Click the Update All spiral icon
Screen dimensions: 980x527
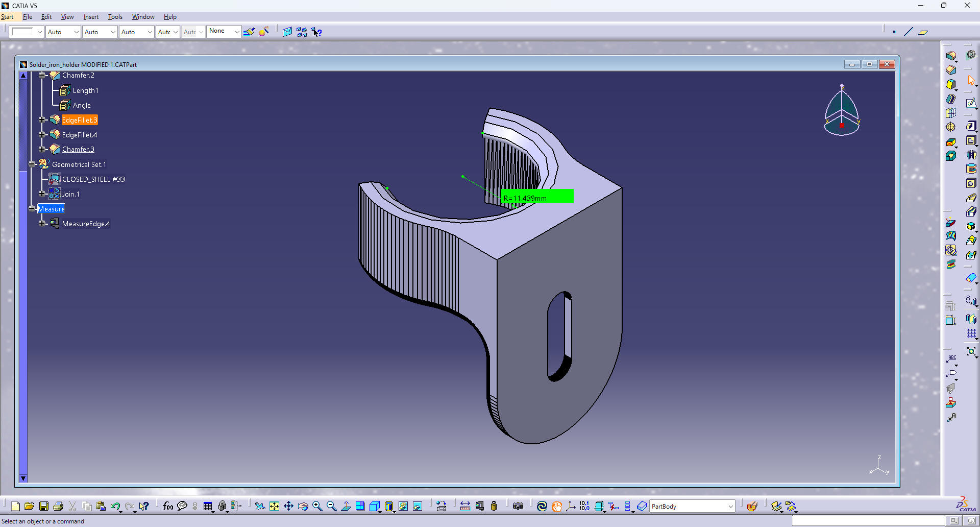click(542, 506)
